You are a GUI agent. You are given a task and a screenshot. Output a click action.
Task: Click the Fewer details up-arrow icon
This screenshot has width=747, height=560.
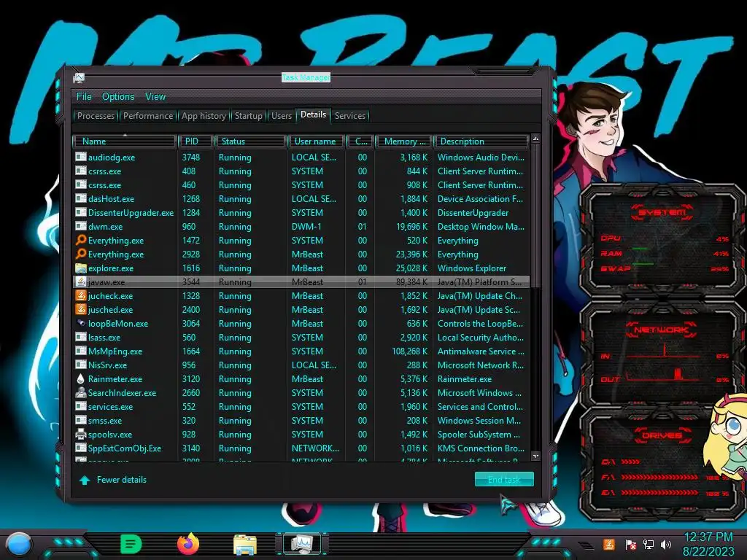point(85,480)
